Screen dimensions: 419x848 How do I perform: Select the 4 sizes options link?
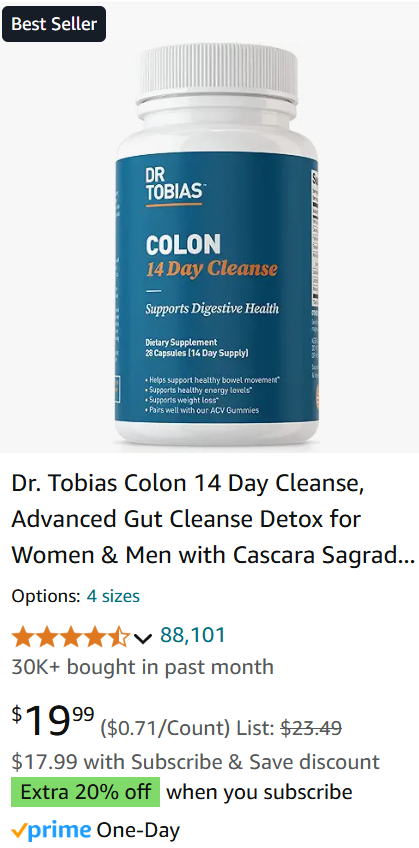tap(113, 597)
